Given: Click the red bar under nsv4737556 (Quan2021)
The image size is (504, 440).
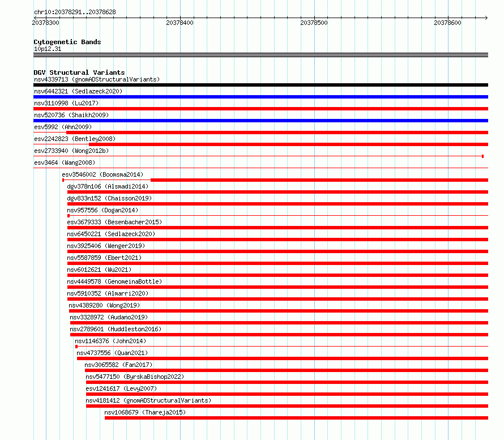Looking at the screenshot, I should click(283, 358).
